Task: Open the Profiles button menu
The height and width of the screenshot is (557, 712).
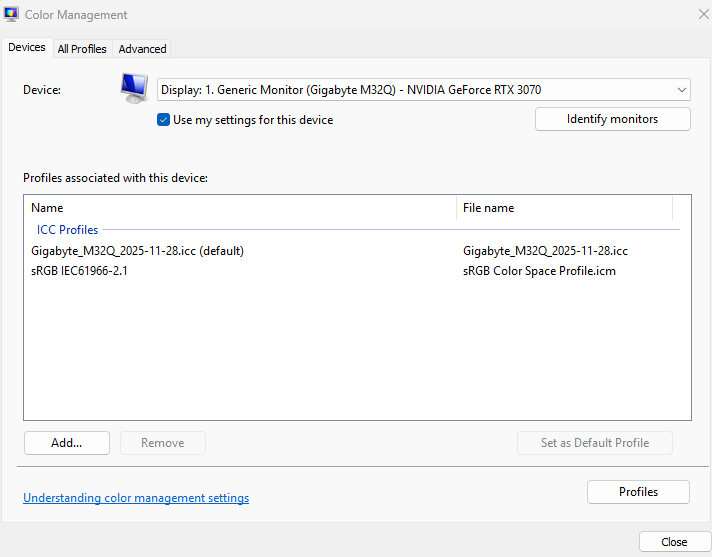Action: tap(638, 492)
